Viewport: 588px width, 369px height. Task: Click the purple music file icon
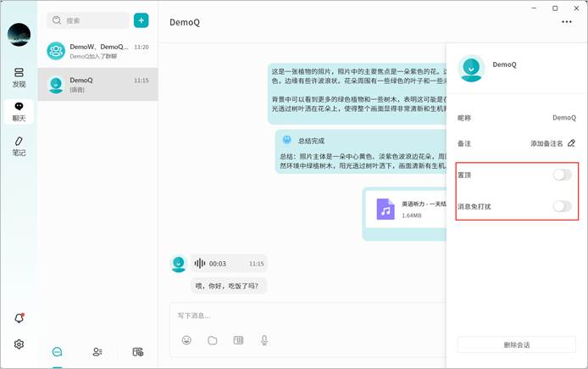coord(386,210)
